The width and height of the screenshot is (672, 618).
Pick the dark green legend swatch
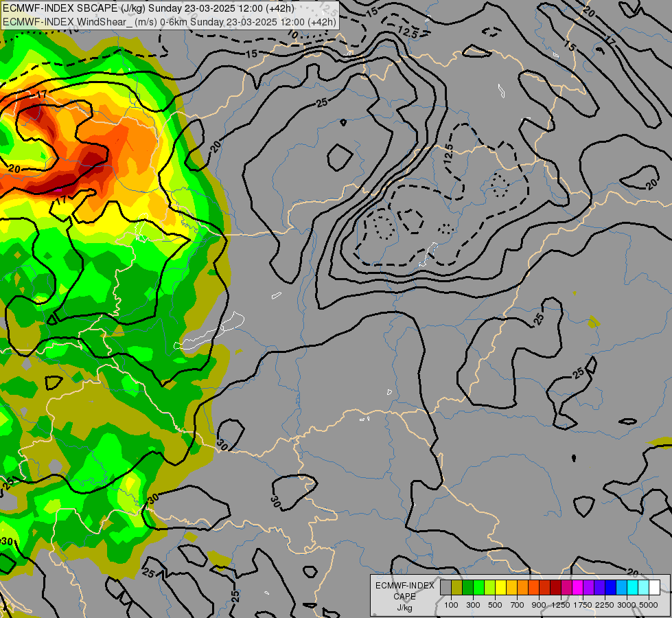click(468, 587)
